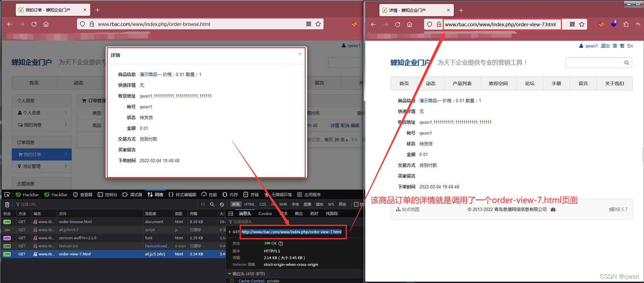Switch to 调试器 debugger tab

tap(133, 194)
